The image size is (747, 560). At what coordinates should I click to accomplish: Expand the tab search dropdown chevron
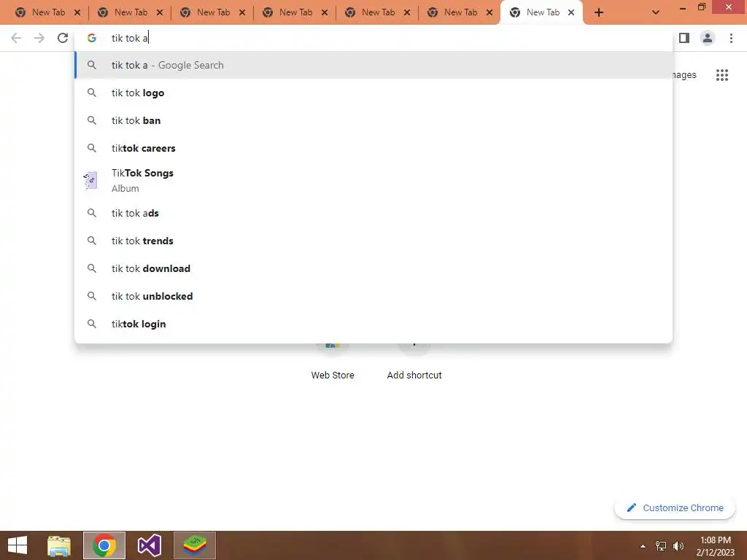point(656,12)
